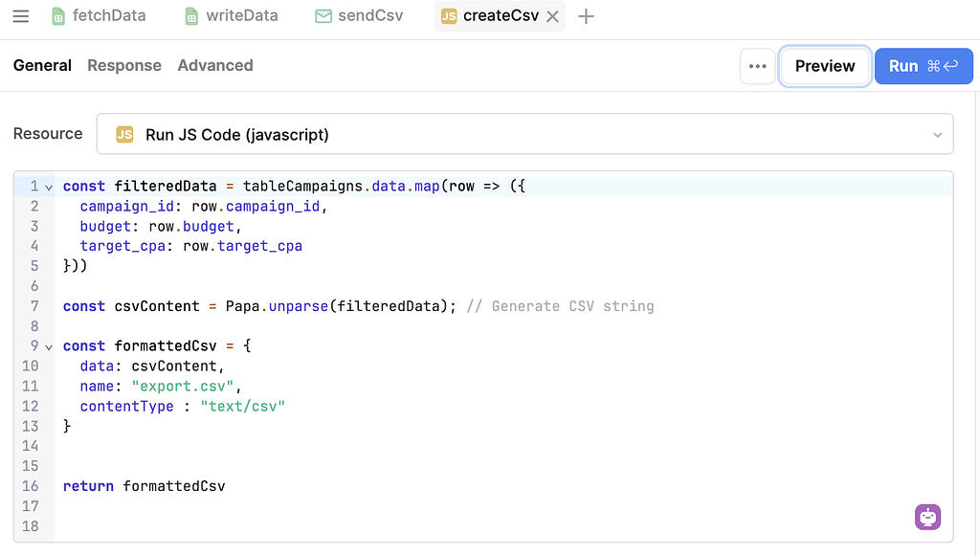980x556 pixels.
Task: Select the General tab
Action: (x=42, y=65)
